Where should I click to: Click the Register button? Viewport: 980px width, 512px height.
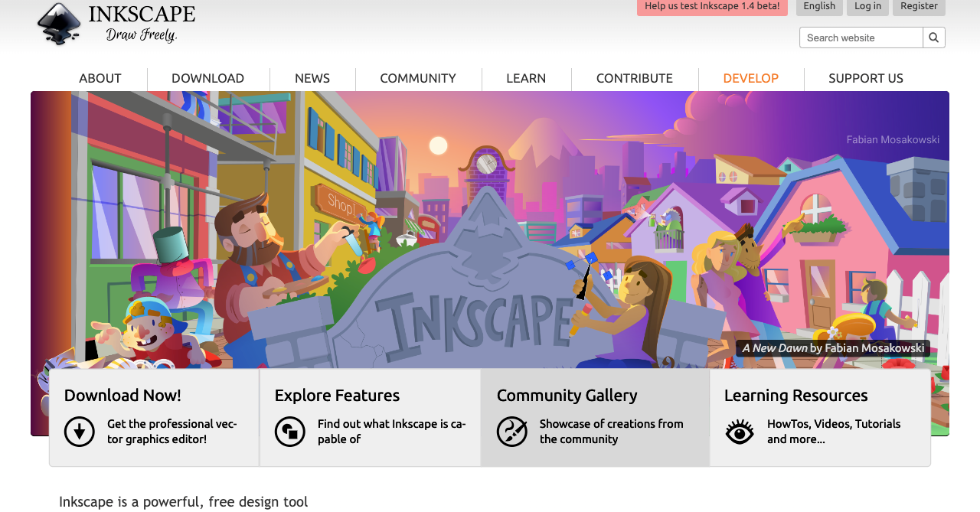tap(919, 7)
